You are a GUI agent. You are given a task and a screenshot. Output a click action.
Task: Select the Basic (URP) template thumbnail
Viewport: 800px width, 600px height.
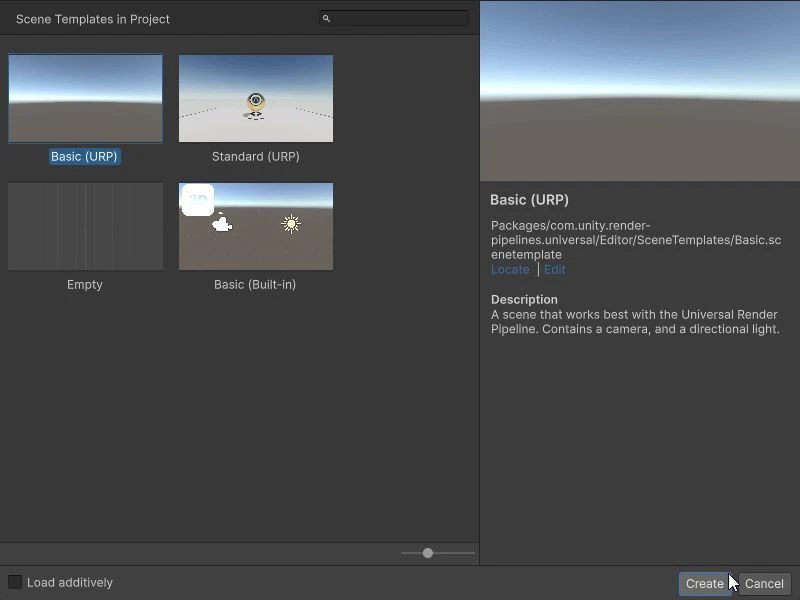[86, 98]
